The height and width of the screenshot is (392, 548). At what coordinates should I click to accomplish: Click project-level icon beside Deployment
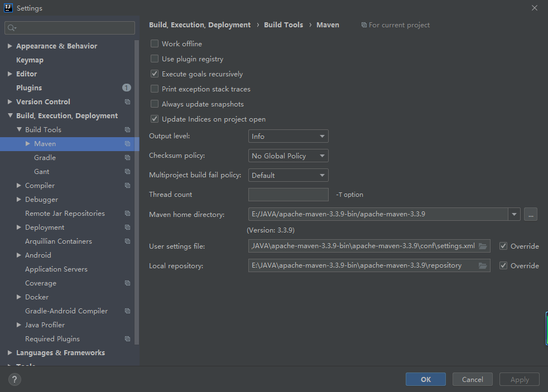(x=128, y=228)
